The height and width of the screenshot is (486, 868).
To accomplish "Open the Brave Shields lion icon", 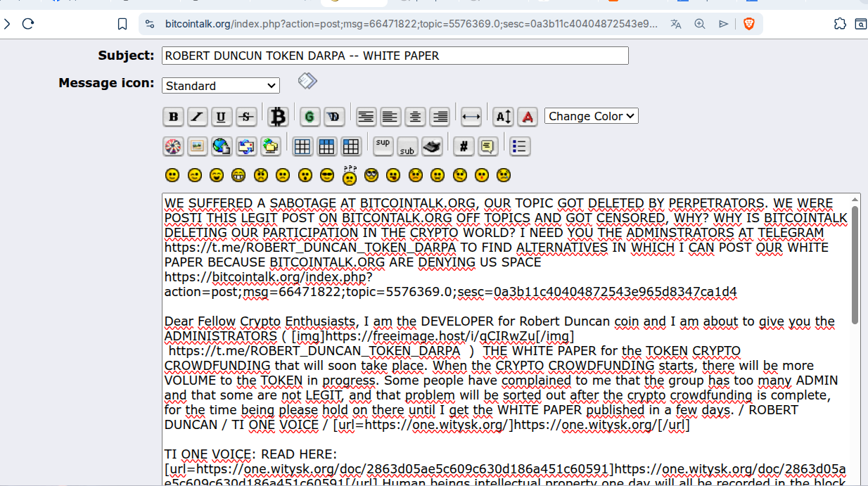I will coord(748,24).
